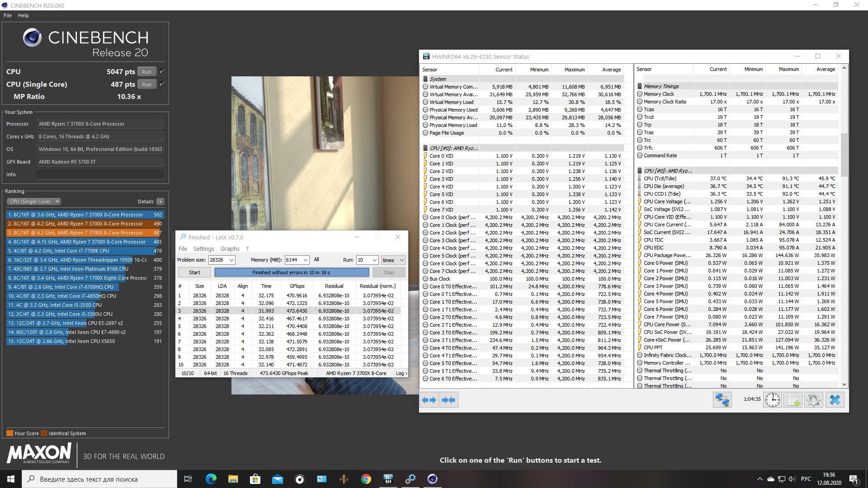Viewport: 868px width, 488px height.
Task: Toggle the Details ranking arrow
Action: [160, 202]
